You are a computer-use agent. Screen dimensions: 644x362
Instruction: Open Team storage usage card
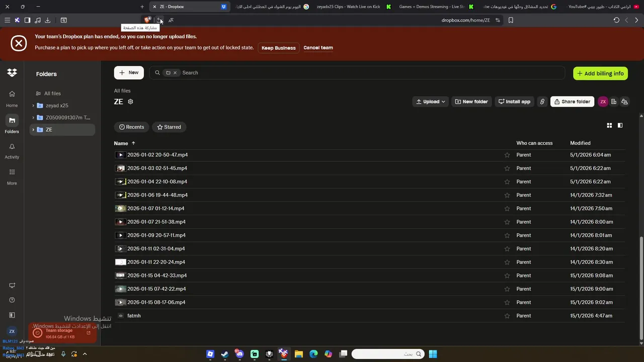click(62, 333)
